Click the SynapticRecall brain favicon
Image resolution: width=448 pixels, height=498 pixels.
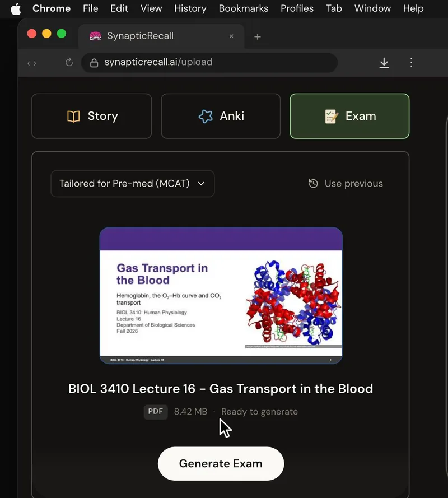pyautogui.click(x=95, y=36)
